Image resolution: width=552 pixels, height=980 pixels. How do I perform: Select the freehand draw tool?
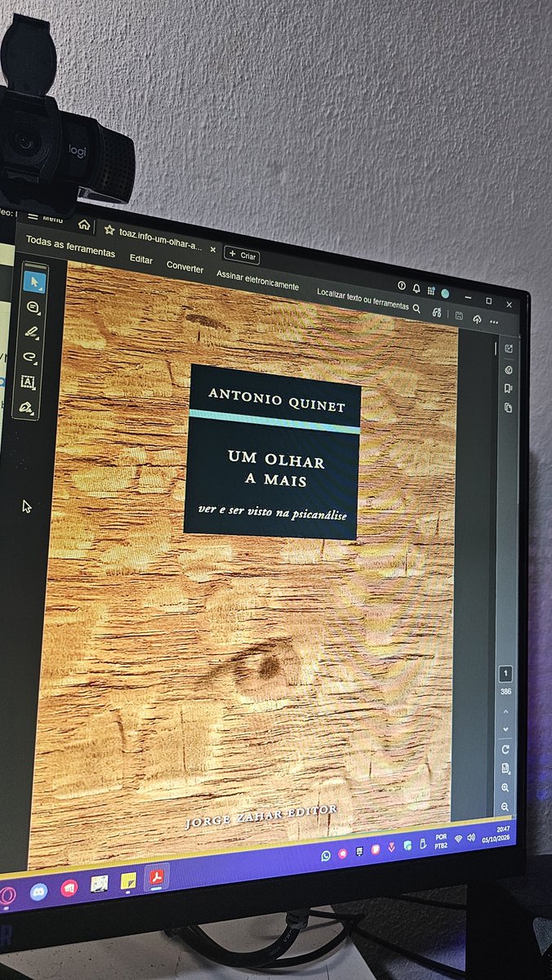[x=30, y=357]
